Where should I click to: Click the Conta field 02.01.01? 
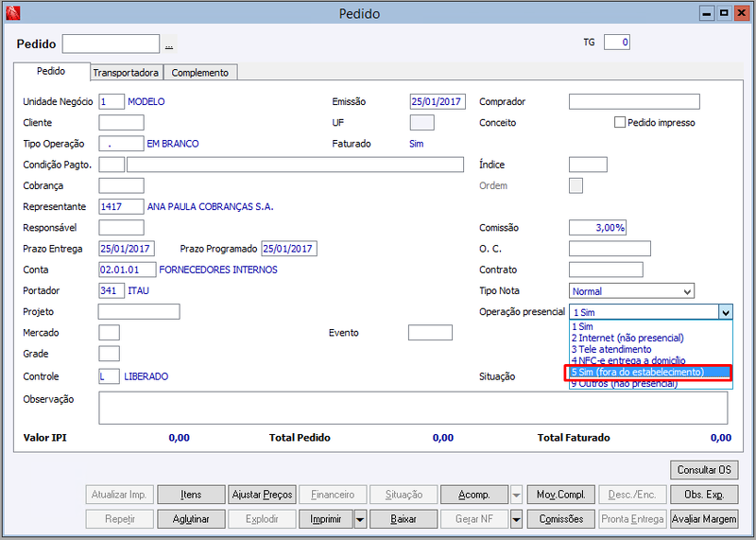128,270
